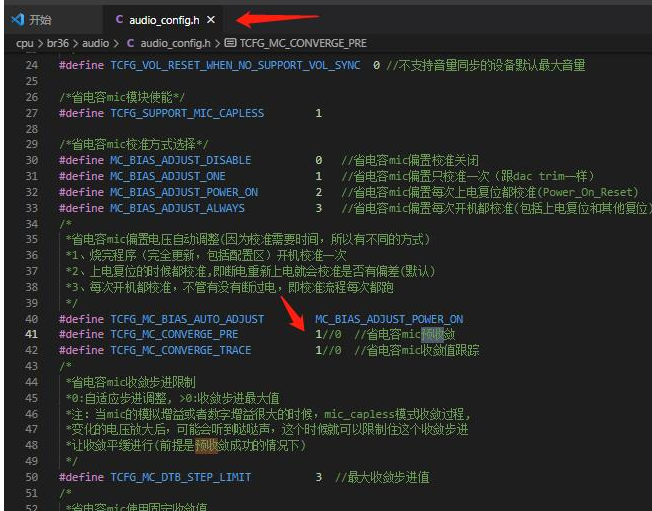The image size is (652, 511).
Task: Click the comment 省电容mic校准方式选择
Action: point(133,144)
